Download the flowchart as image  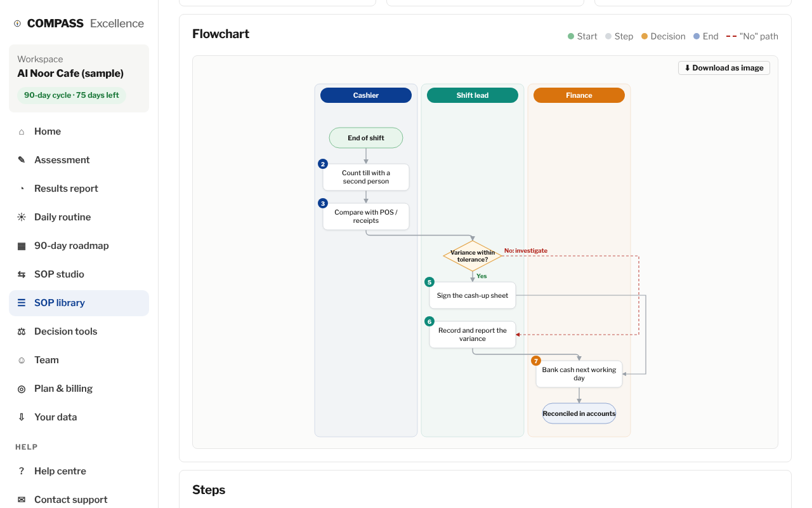[724, 68]
